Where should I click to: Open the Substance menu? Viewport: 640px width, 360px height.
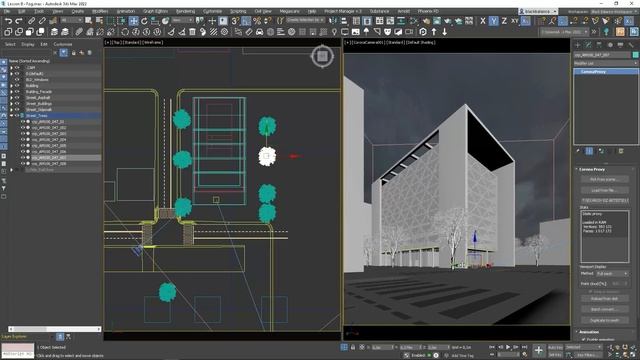click(x=379, y=11)
